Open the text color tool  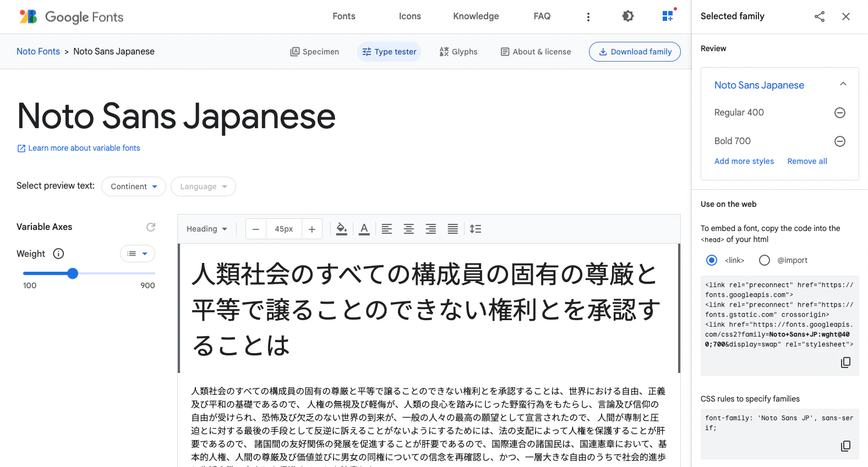pyautogui.click(x=364, y=229)
